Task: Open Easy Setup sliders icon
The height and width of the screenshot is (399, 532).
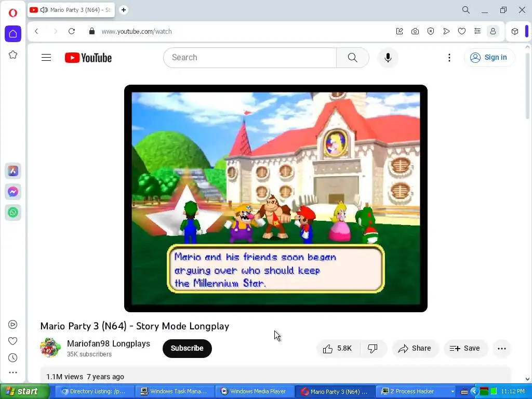Action: (x=477, y=31)
